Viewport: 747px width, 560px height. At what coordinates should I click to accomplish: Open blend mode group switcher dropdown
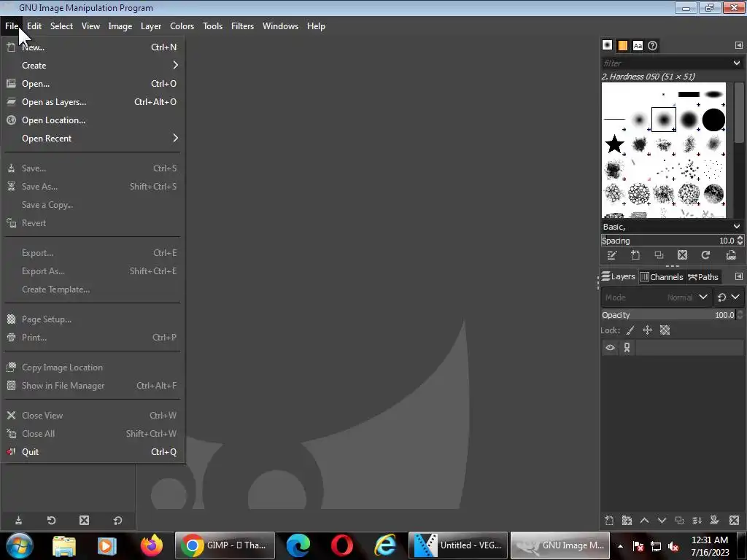(x=729, y=297)
